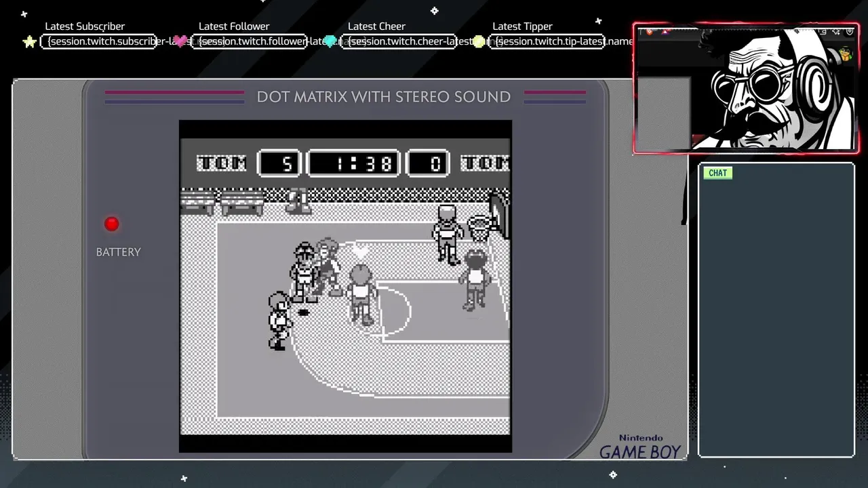Click the player with heart marker overhead

362,295
